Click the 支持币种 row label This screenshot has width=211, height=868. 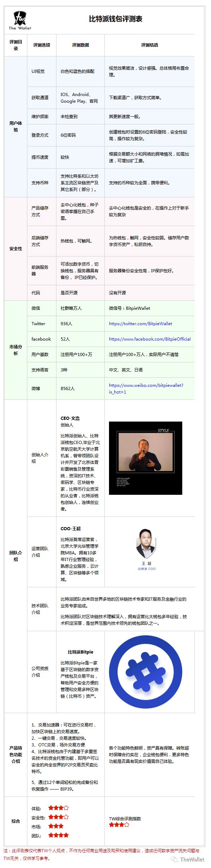coord(40,183)
